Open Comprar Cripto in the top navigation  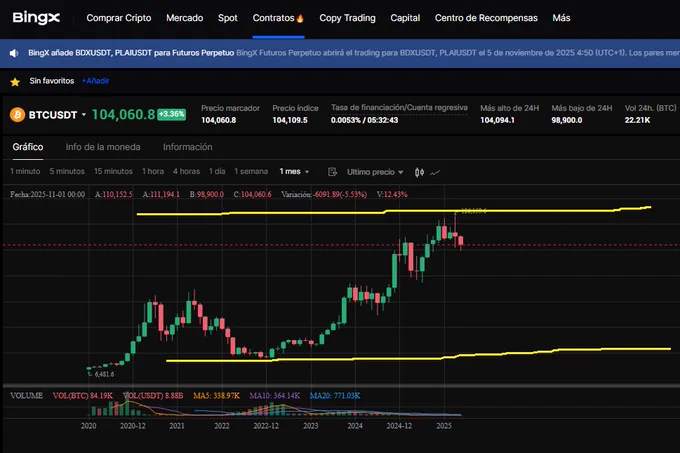click(x=119, y=18)
